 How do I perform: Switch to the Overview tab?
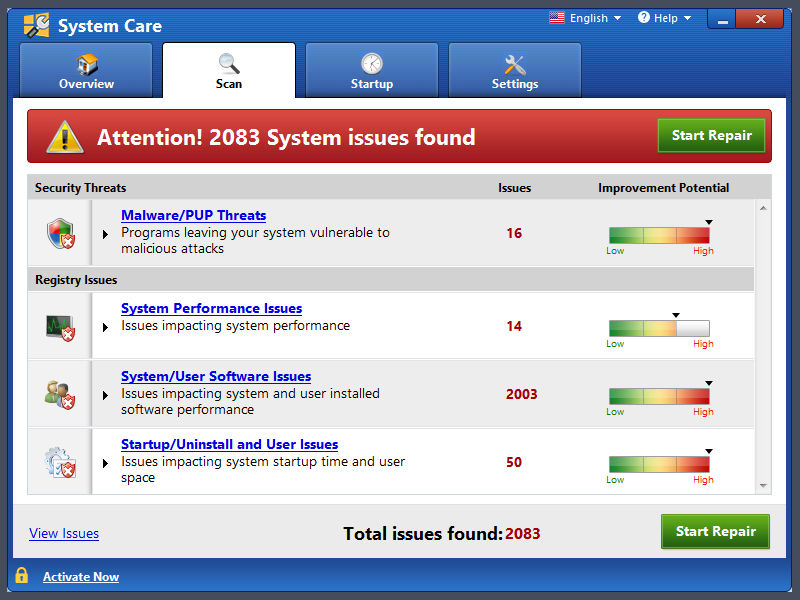coord(87,71)
